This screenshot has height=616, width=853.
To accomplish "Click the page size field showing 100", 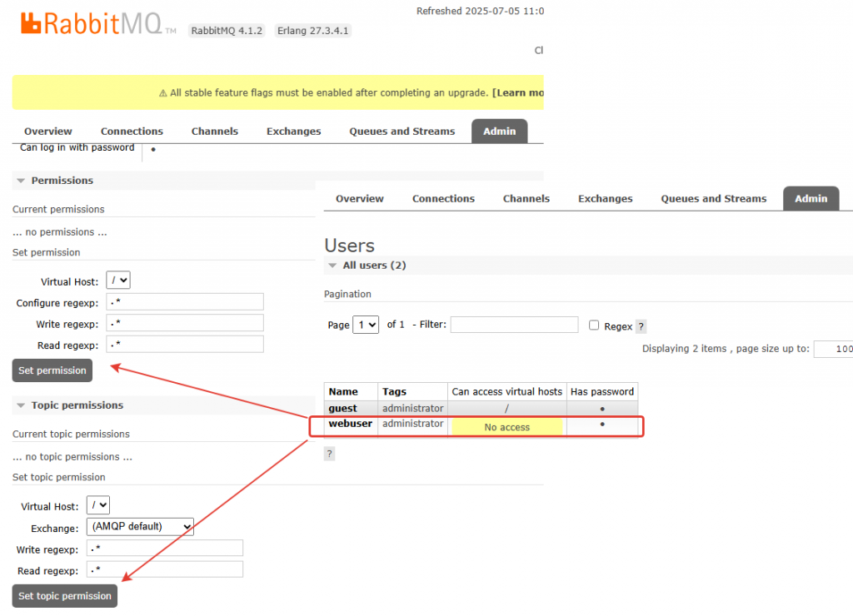I will [x=833, y=349].
